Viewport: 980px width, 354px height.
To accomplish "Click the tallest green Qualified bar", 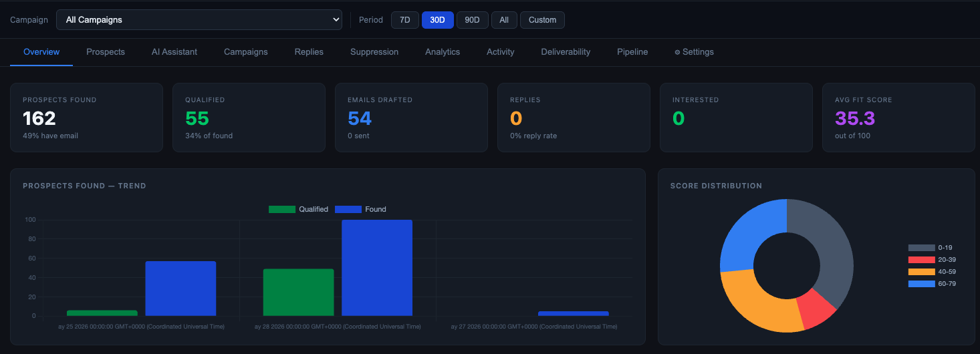I will [298, 293].
